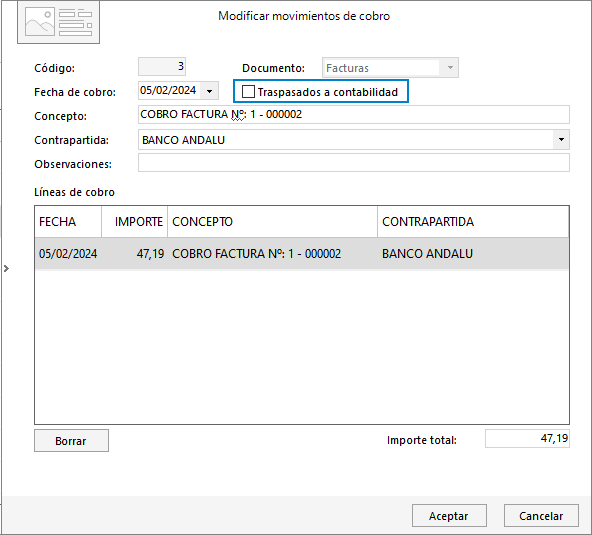Screen dimensions: 592x535
Task: Click the Concepto text field
Action: coord(353,114)
